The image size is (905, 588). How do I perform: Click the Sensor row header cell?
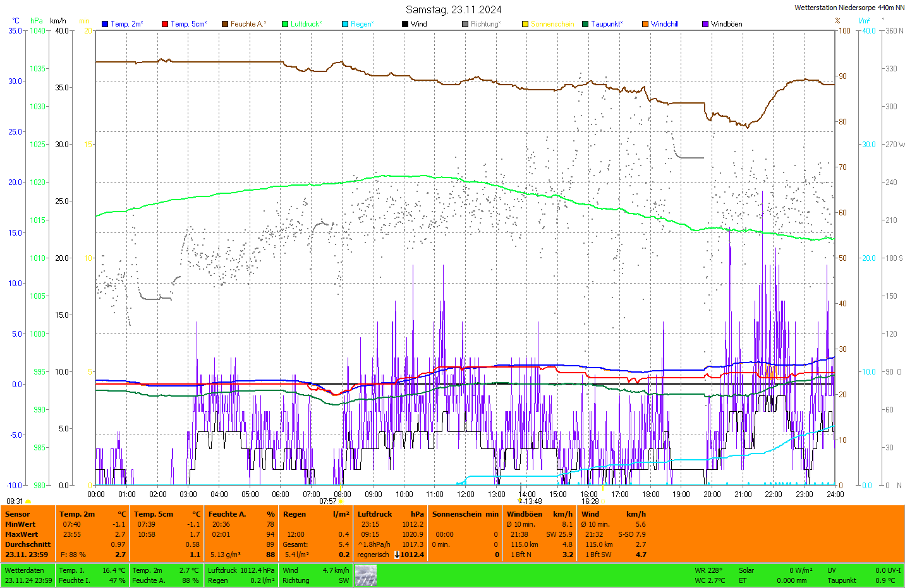click(x=18, y=514)
